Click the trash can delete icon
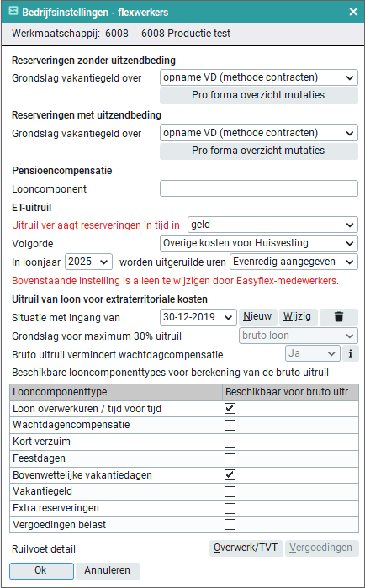365x588 pixels. (x=339, y=317)
